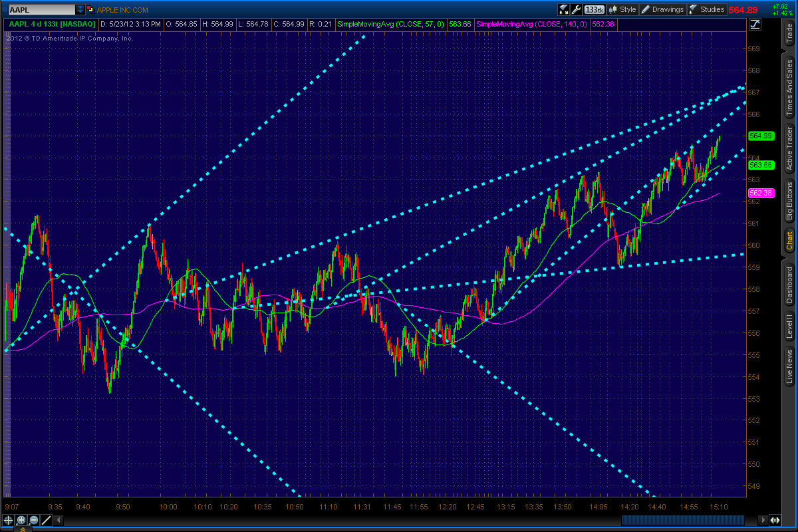This screenshot has height=532, width=798.
Task: Open the studies flask shortcut icon
Action: click(564, 9)
